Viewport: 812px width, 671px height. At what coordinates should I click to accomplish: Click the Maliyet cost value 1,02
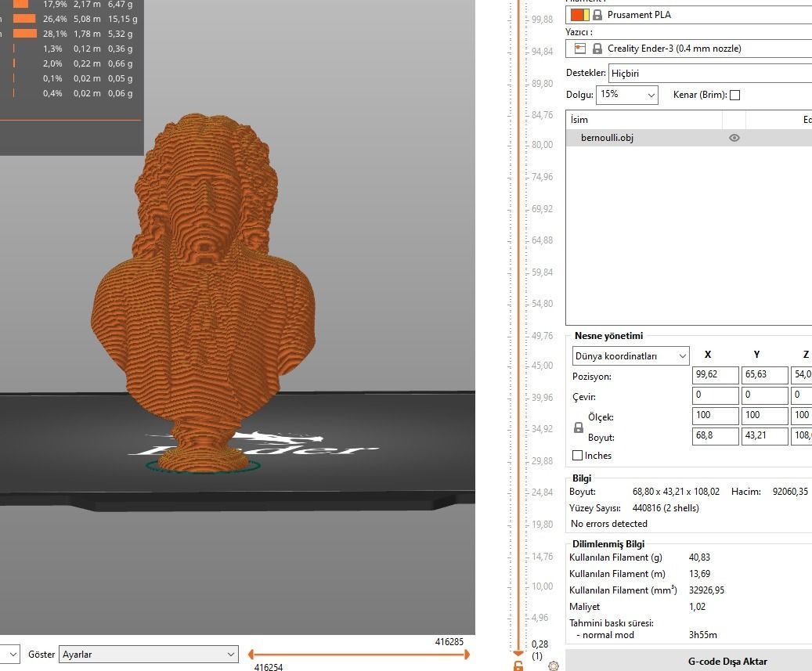697,607
